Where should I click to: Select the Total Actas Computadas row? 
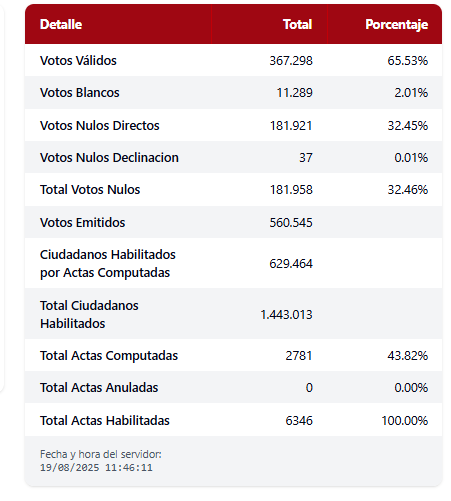coord(233,355)
